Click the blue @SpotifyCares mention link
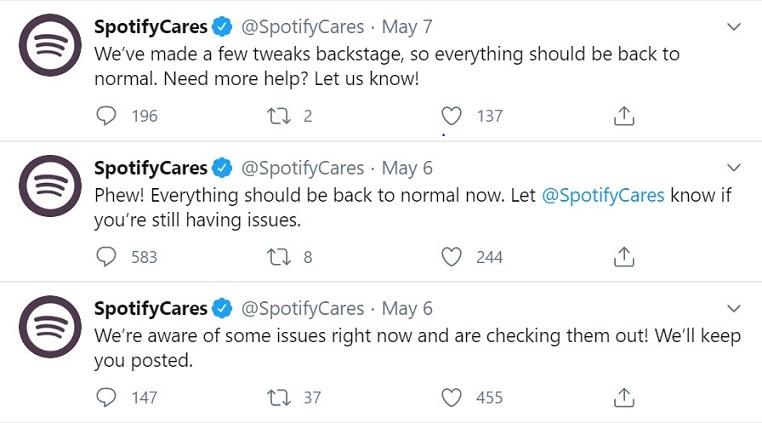The image size is (762, 423). pos(603,195)
